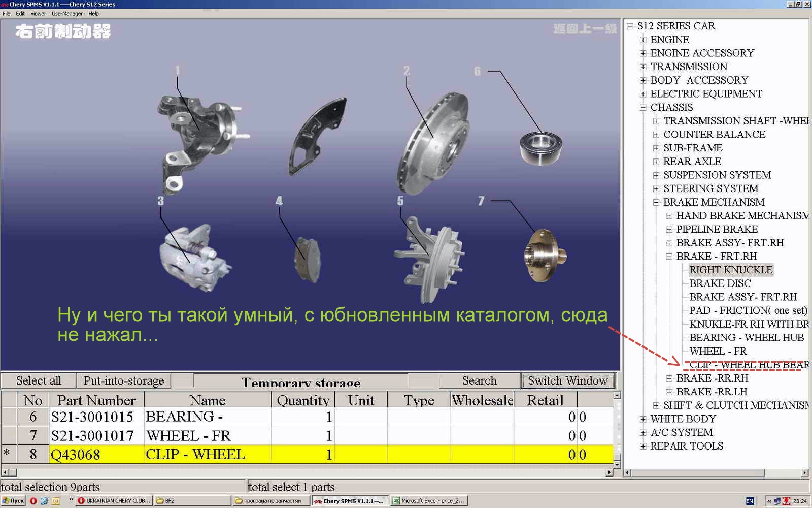Select the STEERING SYSTEM tree label
The height and width of the screenshot is (508, 812).
(x=710, y=188)
